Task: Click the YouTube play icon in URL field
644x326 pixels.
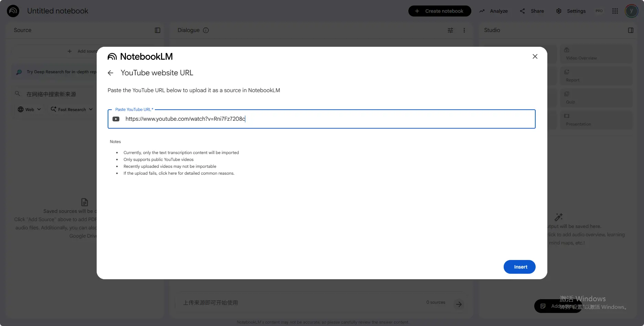Action: click(x=116, y=119)
